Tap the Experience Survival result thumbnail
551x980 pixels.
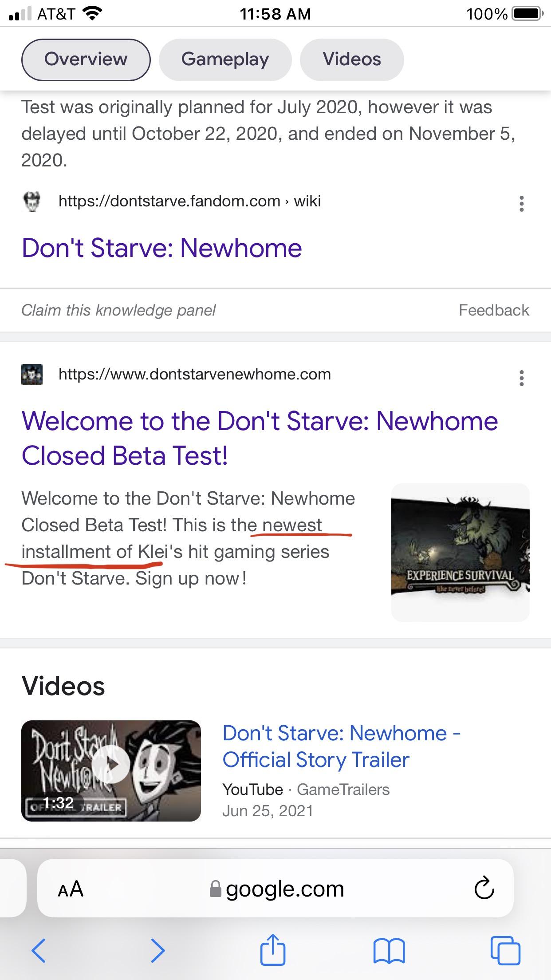click(x=460, y=552)
